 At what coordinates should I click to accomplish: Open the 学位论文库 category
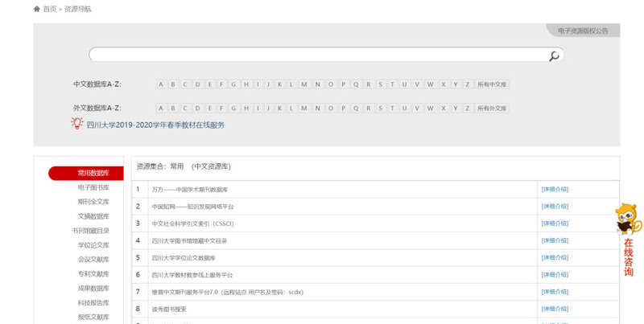(93, 245)
